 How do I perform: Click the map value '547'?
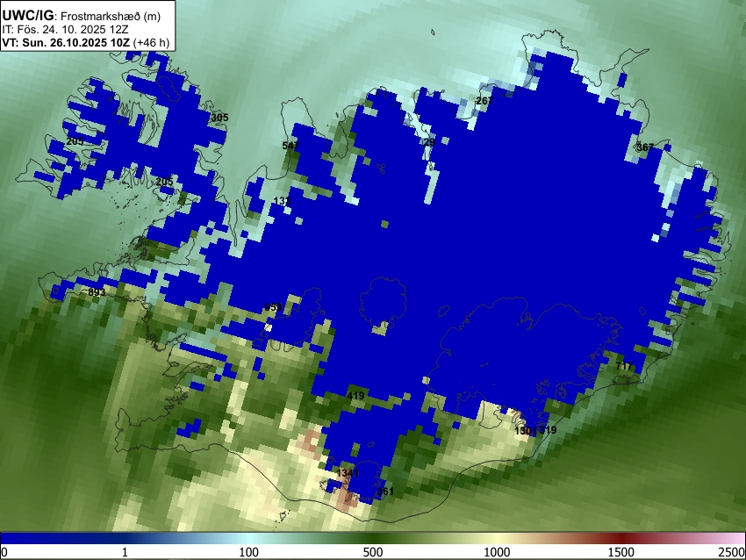click(291, 146)
